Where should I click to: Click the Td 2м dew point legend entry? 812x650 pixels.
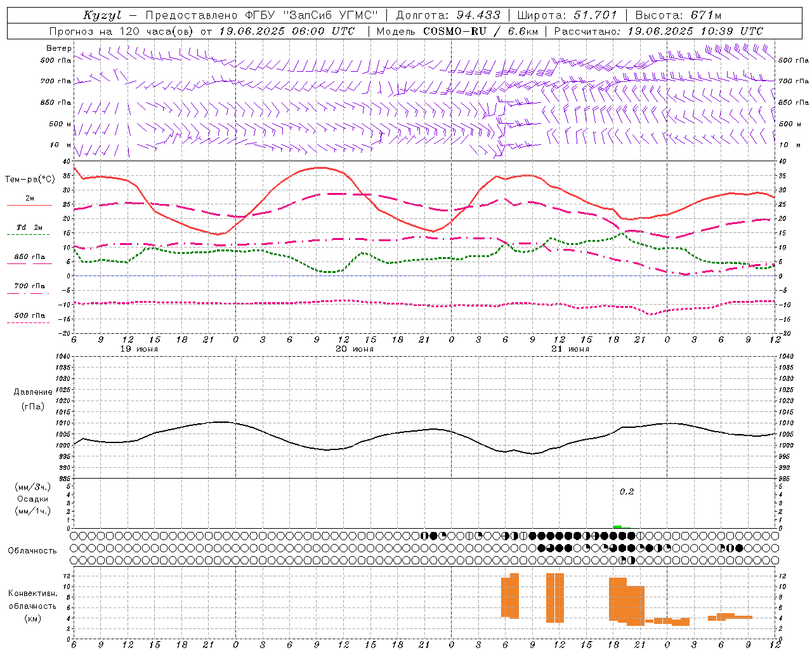(x=30, y=227)
